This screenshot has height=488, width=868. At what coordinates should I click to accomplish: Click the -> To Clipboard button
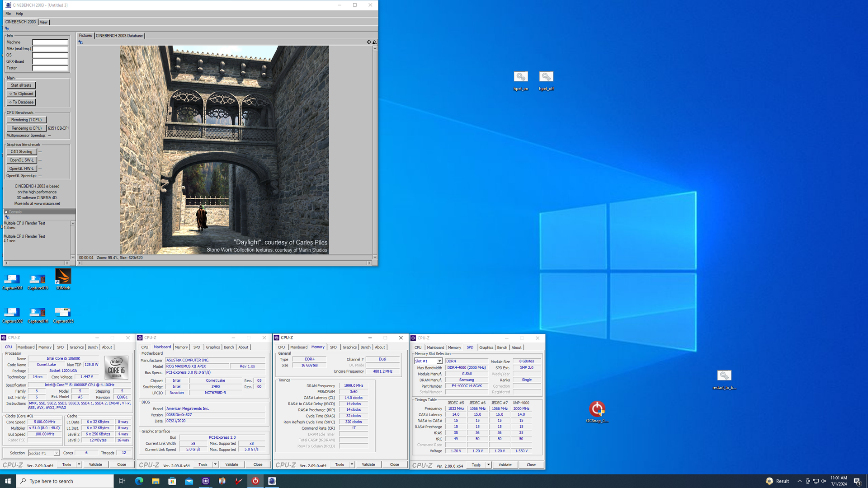pyautogui.click(x=21, y=94)
